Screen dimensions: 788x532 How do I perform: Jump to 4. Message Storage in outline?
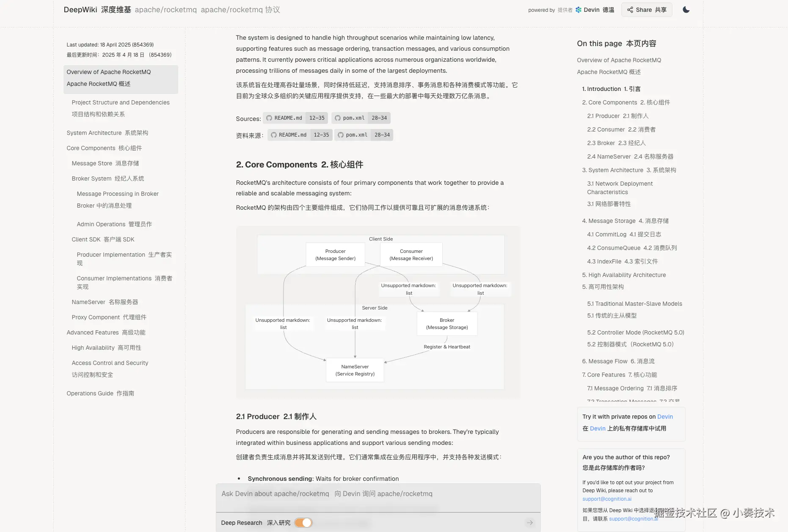[x=625, y=221]
